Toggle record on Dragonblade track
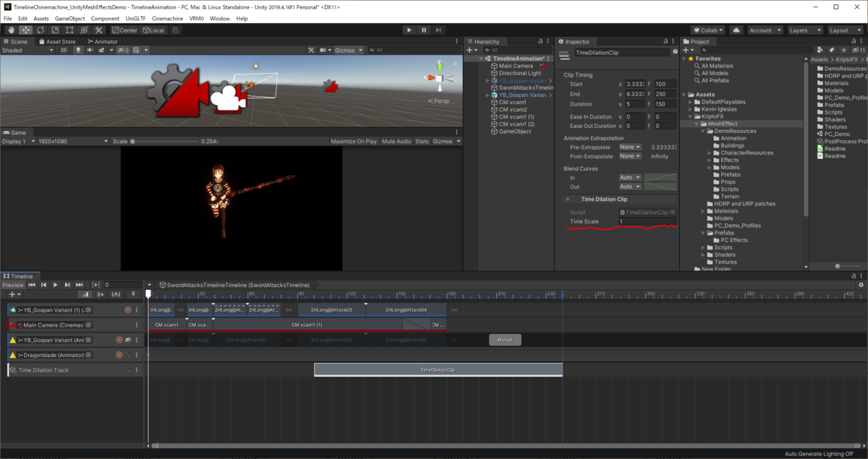 tap(119, 355)
